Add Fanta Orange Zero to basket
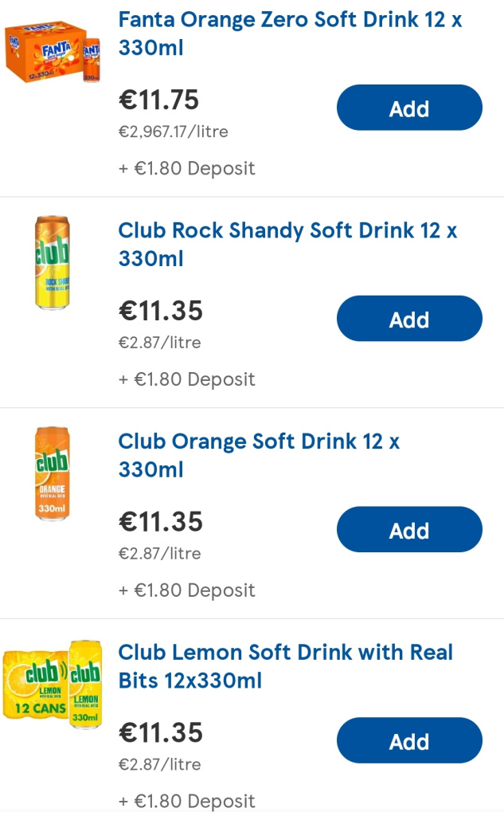504x816 pixels. (x=409, y=107)
